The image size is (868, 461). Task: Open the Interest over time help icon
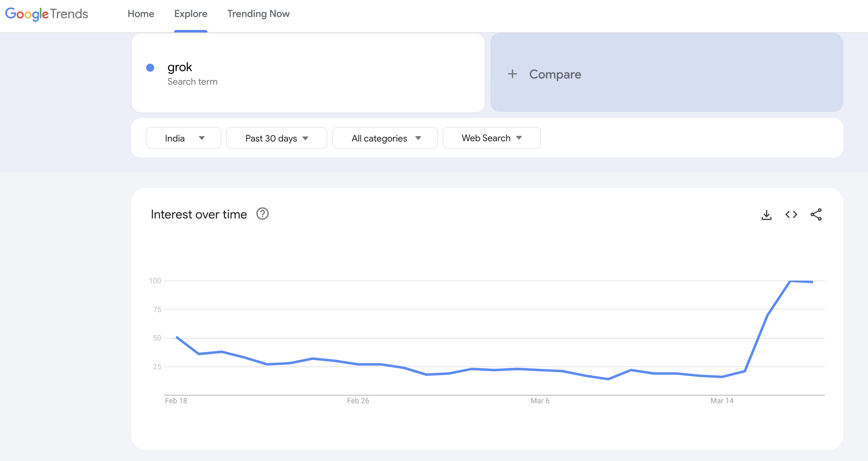click(262, 214)
